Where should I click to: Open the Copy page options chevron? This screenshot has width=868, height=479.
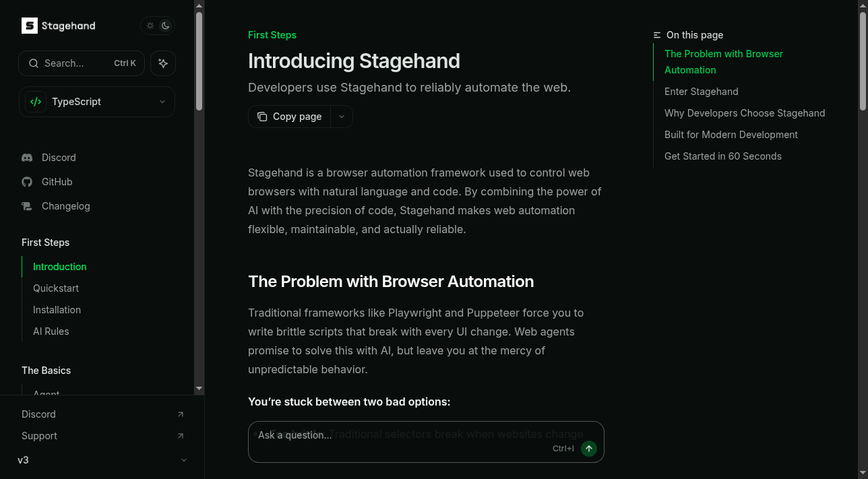coord(342,117)
